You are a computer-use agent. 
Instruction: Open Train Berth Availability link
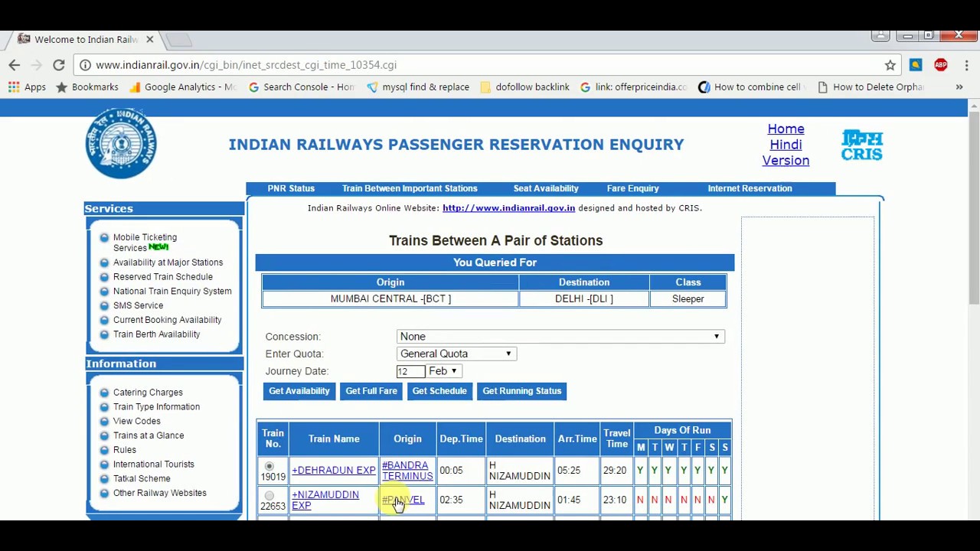coord(156,334)
